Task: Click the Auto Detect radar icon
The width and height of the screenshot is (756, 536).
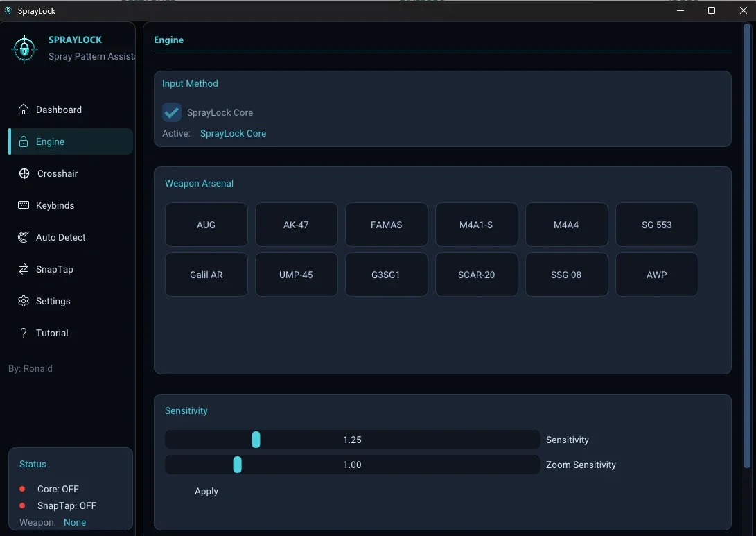Action: 24,237
